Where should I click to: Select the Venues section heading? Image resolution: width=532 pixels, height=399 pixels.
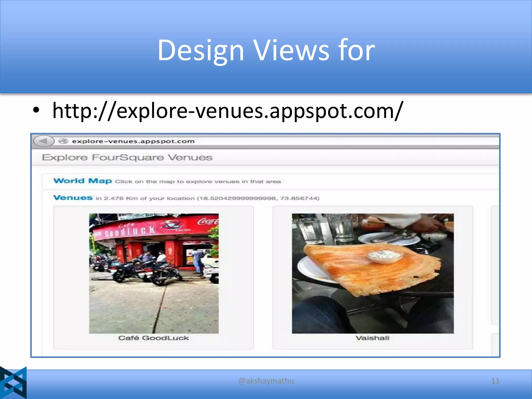tap(73, 198)
